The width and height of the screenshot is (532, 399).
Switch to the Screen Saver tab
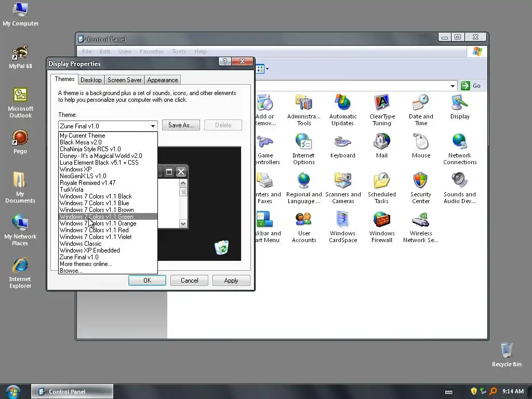click(x=125, y=80)
